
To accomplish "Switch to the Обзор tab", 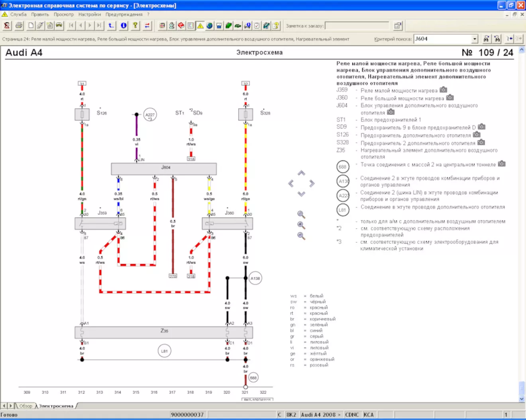I will 26,406.
